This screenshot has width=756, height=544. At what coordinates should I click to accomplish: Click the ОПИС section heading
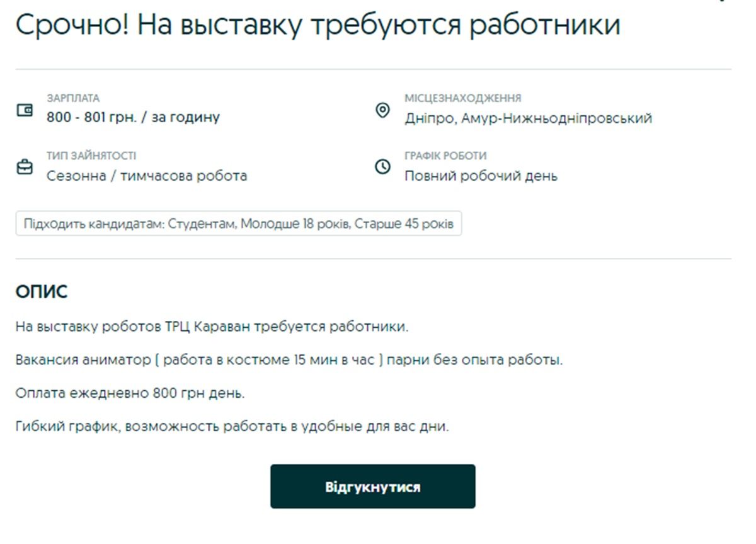click(42, 292)
